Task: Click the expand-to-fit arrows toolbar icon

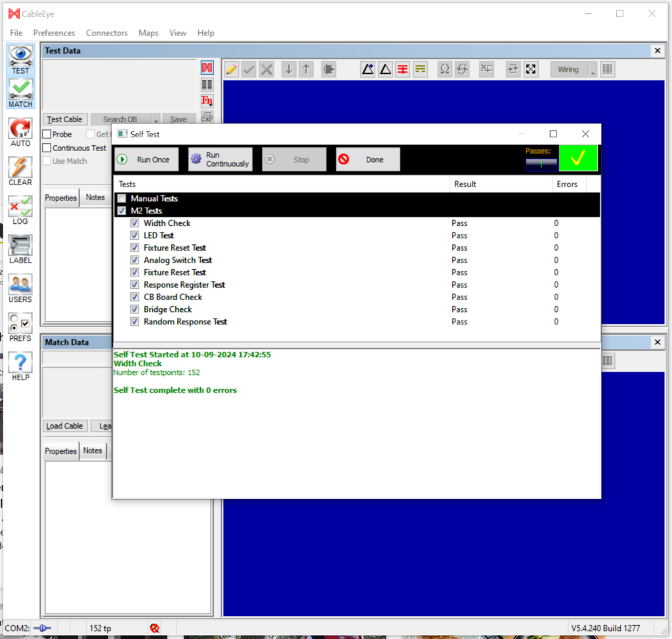Action: [x=530, y=69]
